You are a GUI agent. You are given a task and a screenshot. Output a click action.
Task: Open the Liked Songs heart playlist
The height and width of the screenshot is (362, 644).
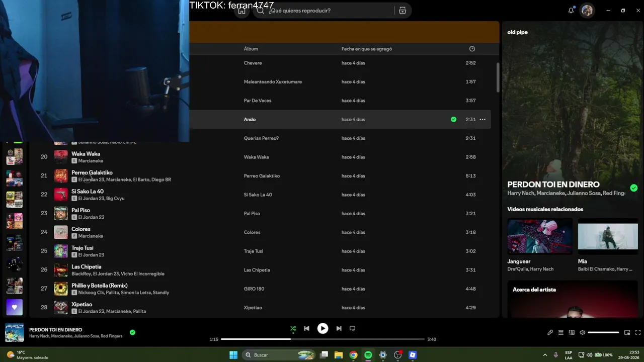(x=14, y=307)
